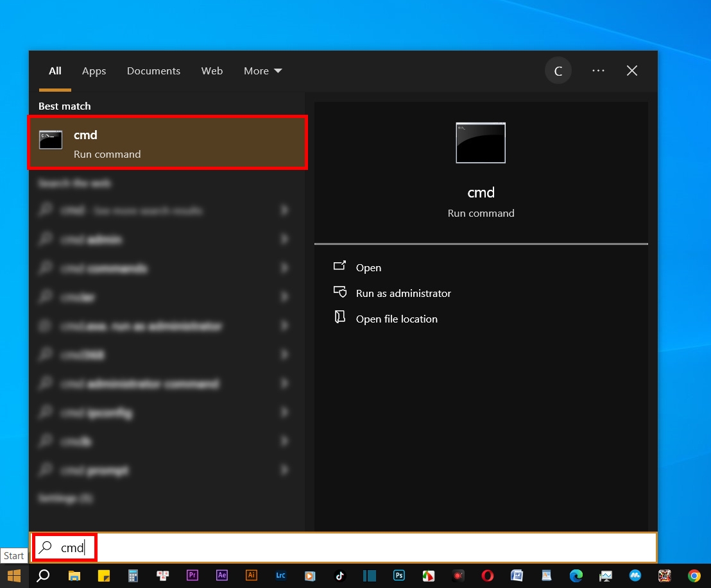711x588 pixels.
Task: Launch Adobe Illustrator from the taskbar
Action: pyautogui.click(x=251, y=575)
